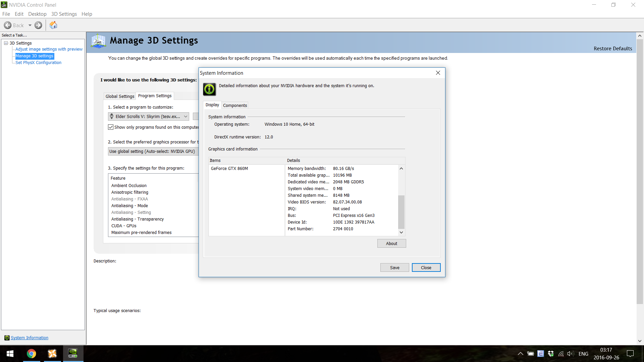Click Restore Defaults
Screen dimensions: 644x362
(x=613, y=48)
